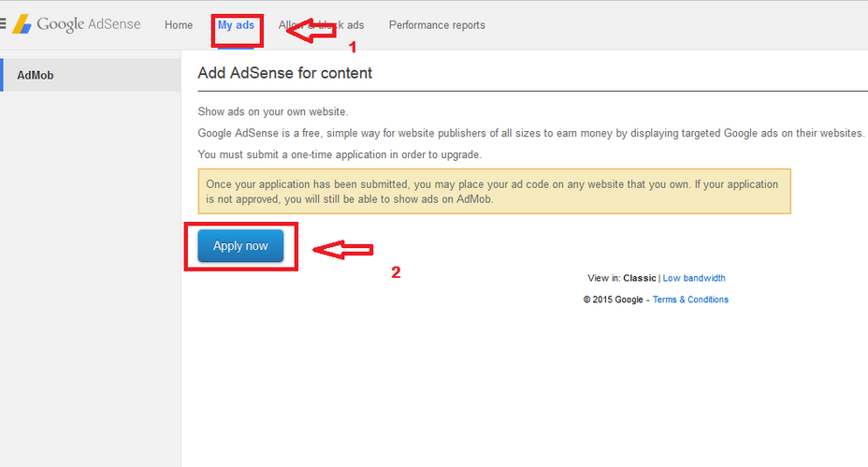Open the Performance reports tab
The height and width of the screenshot is (467, 868).
tap(437, 25)
